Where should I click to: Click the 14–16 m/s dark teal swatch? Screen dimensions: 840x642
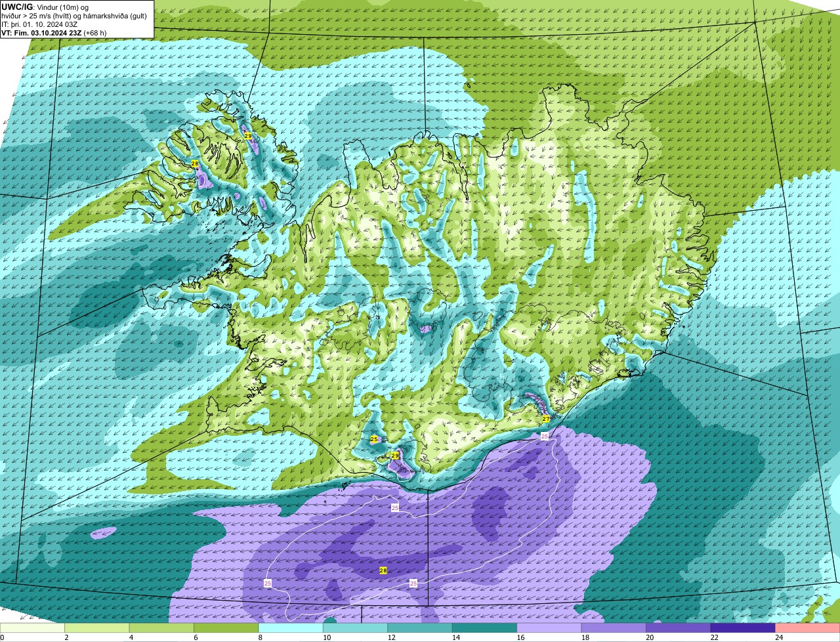(485, 628)
